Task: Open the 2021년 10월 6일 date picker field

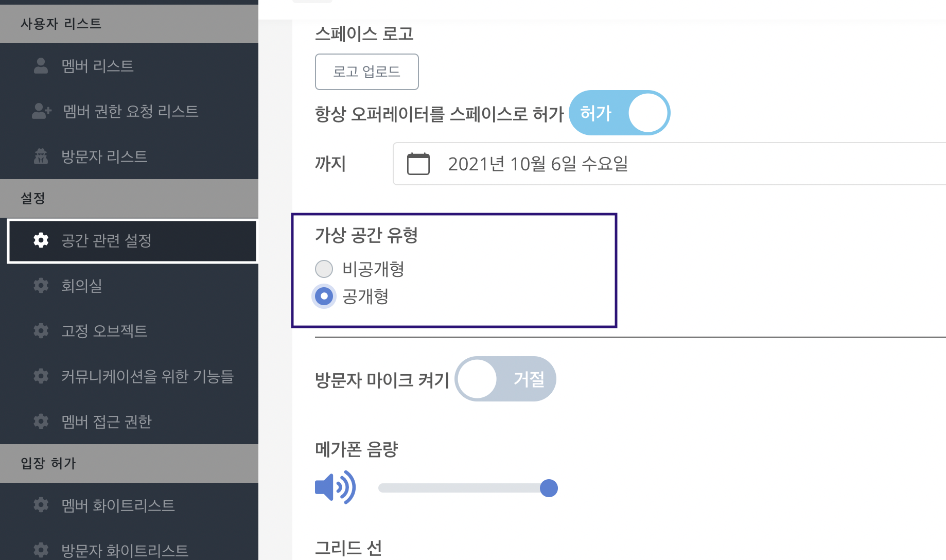Action: (x=669, y=164)
